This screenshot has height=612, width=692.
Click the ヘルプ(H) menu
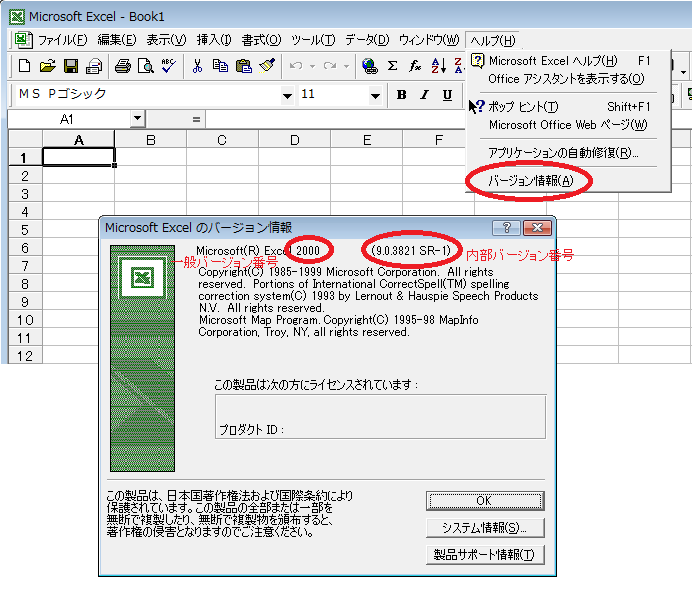(x=493, y=41)
